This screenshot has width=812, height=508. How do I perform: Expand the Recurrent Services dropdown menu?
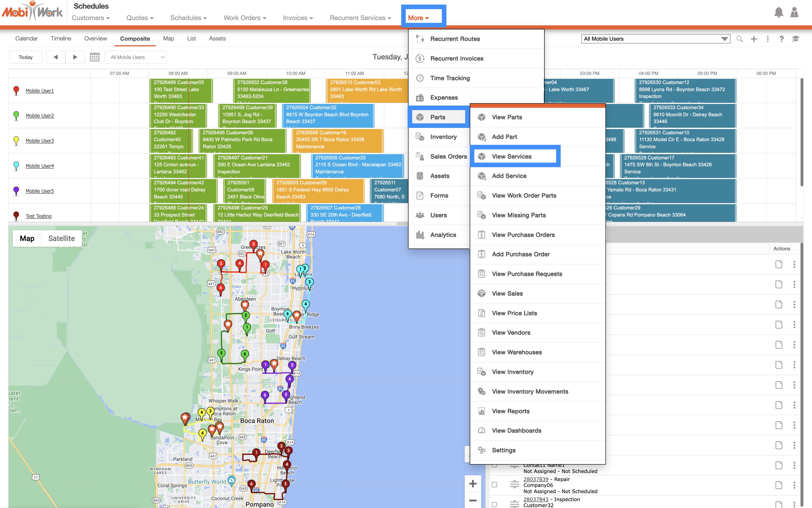(x=360, y=18)
